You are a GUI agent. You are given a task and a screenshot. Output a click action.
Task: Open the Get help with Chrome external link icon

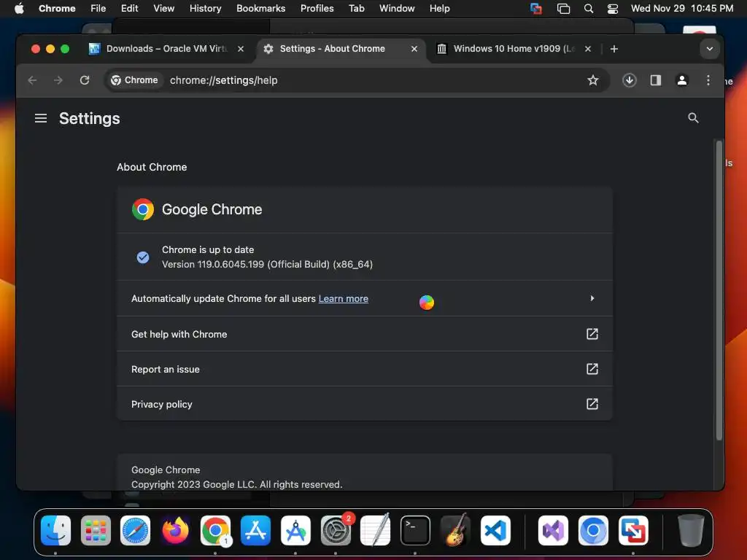click(592, 334)
